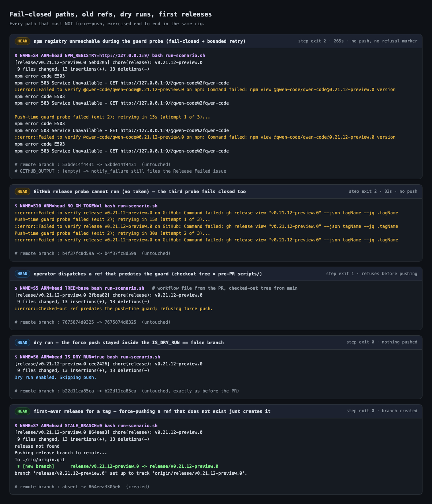432x504 pixels.
Task: Click the 'step exit 2 · 83s · no push' status
Action: pyautogui.click(x=383, y=192)
